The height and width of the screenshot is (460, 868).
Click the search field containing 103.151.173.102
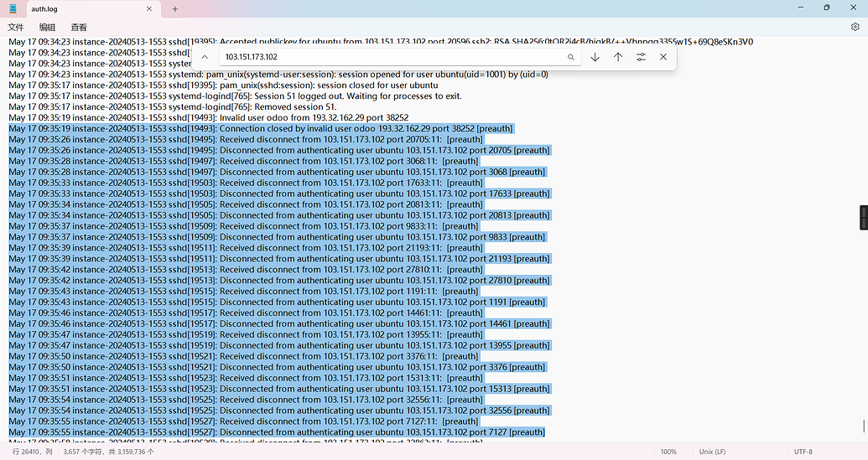click(x=390, y=57)
